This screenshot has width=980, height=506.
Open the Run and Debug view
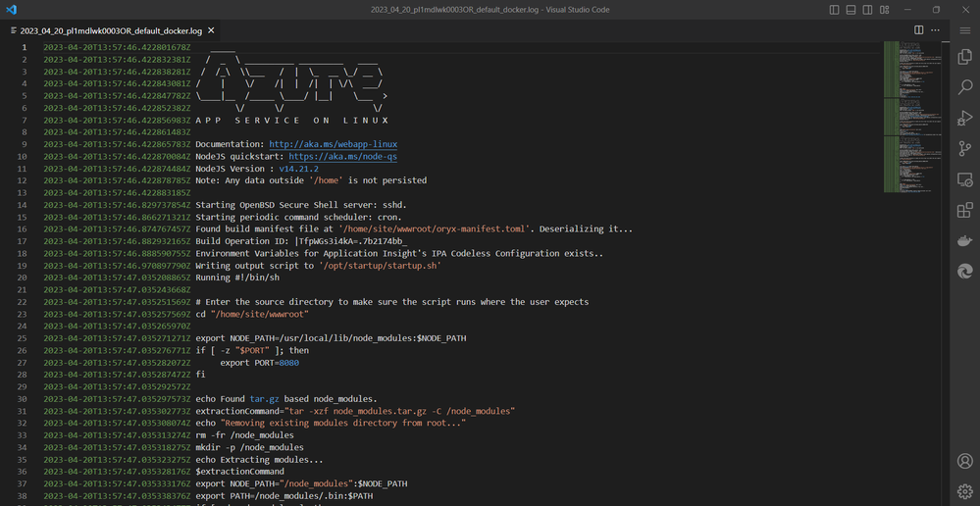[x=965, y=118]
